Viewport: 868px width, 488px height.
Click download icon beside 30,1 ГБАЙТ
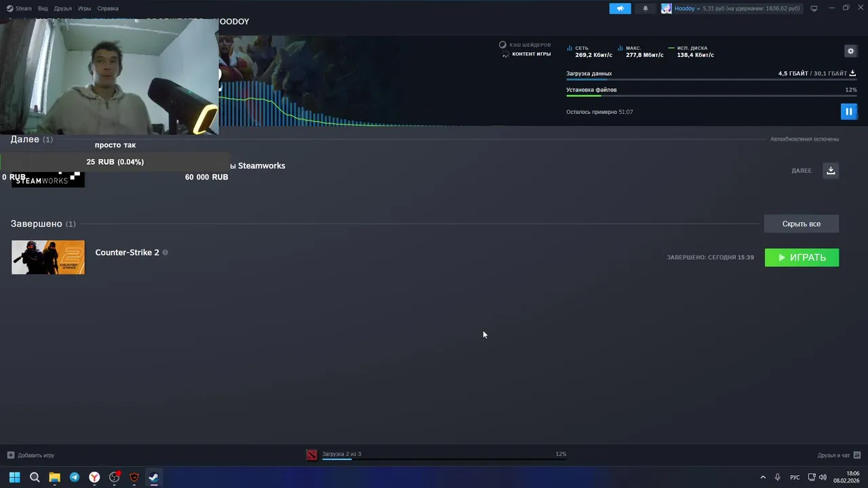point(852,73)
